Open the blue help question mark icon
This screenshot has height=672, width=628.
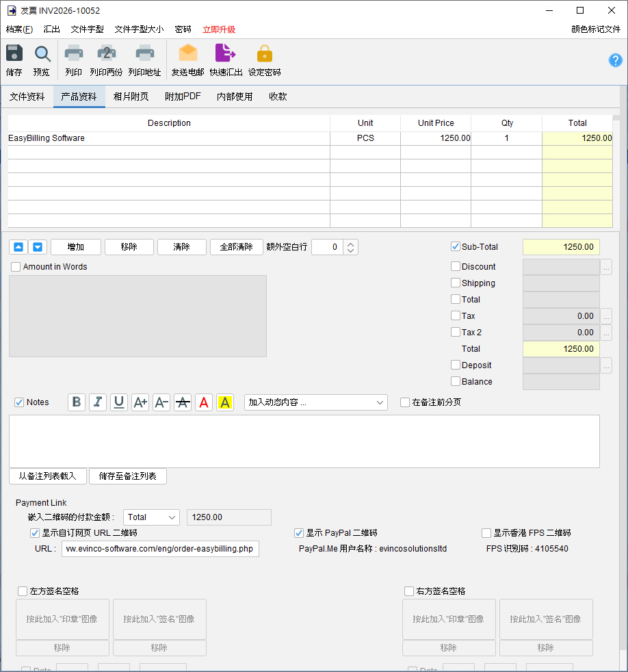(x=615, y=60)
